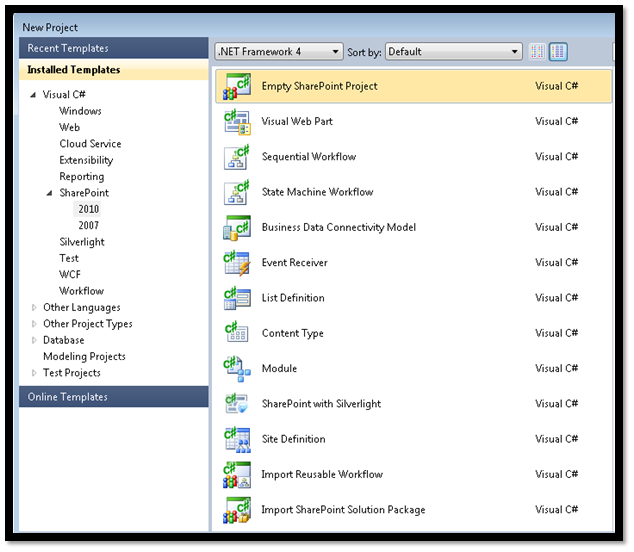
Task: Select the Database label in the tree
Action: [63, 341]
